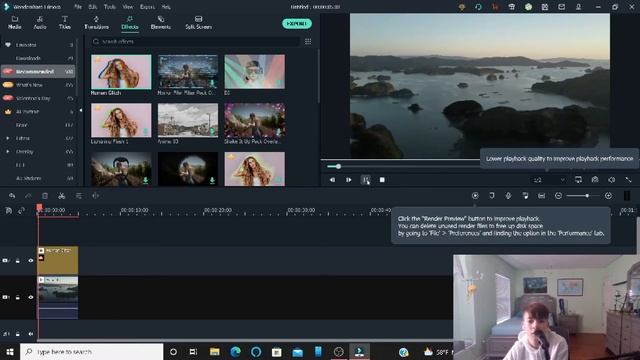This screenshot has height=360, width=640.
Task: Click the search effects input field
Action: point(196,41)
